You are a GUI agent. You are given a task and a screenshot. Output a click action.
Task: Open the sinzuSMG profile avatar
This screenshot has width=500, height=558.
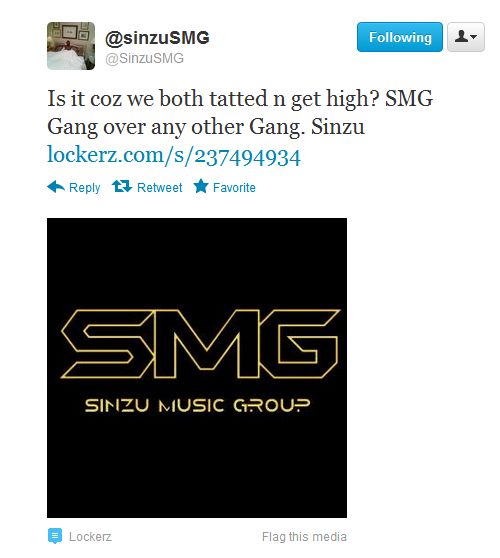click(x=71, y=46)
